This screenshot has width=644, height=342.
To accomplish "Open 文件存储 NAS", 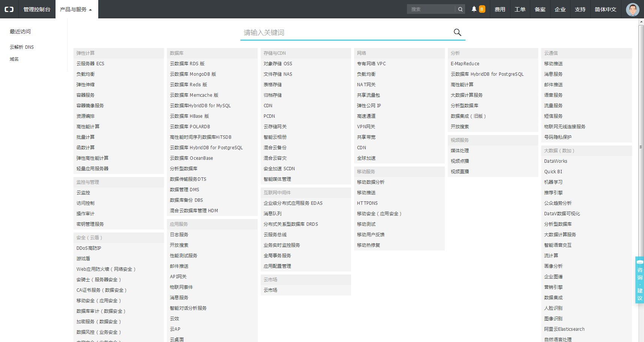I will tap(278, 74).
